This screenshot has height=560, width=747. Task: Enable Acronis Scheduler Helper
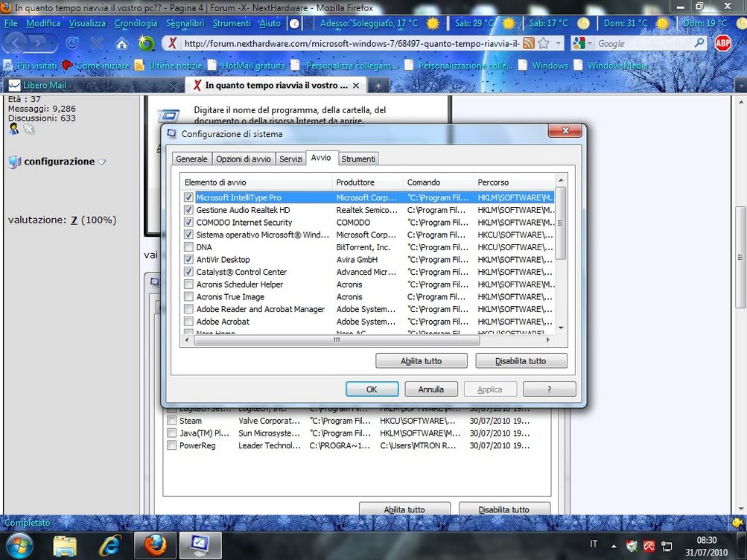pos(188,284)
